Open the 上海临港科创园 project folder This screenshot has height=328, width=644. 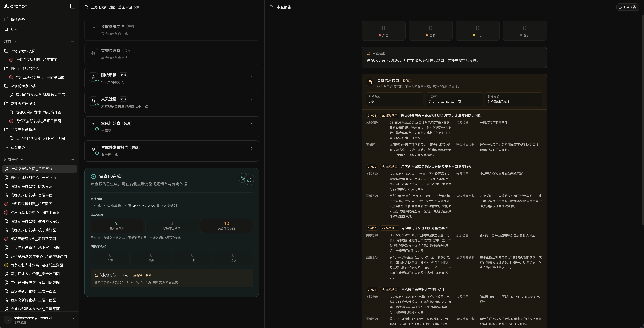39,51
